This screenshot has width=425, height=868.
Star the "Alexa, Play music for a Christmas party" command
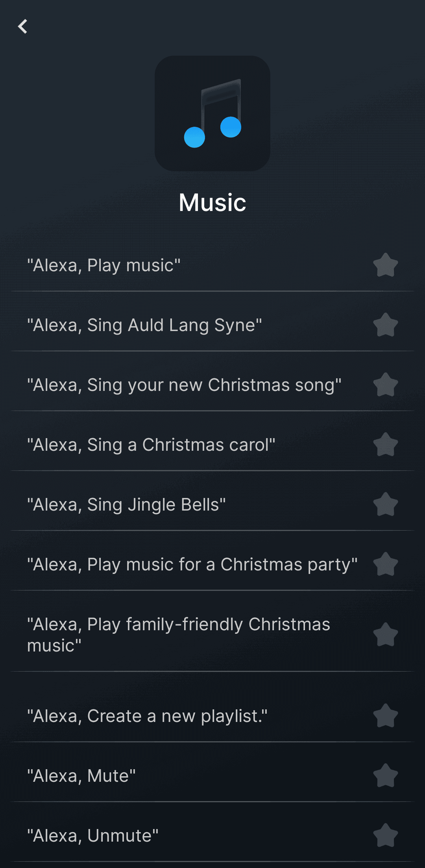pos(385,565)
